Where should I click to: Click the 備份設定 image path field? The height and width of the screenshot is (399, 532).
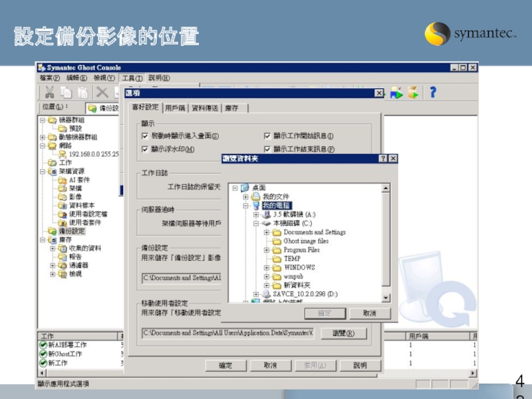(x=182, y=278)
